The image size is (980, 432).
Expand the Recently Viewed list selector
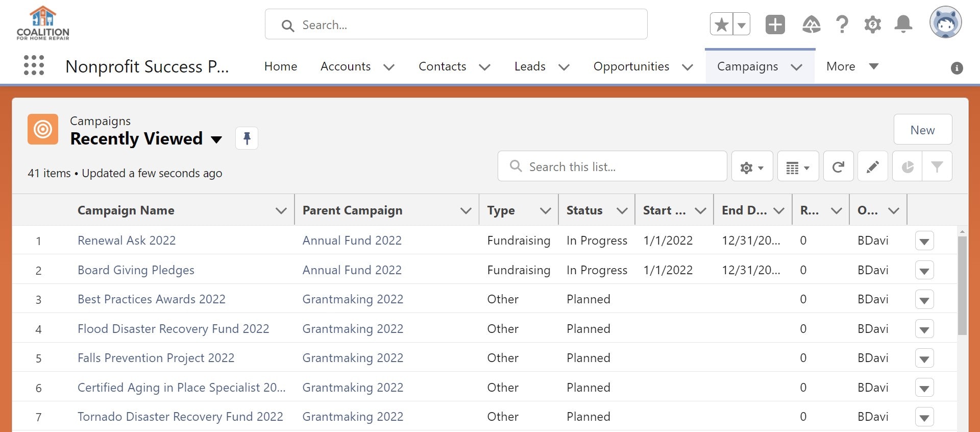[216, 139]
